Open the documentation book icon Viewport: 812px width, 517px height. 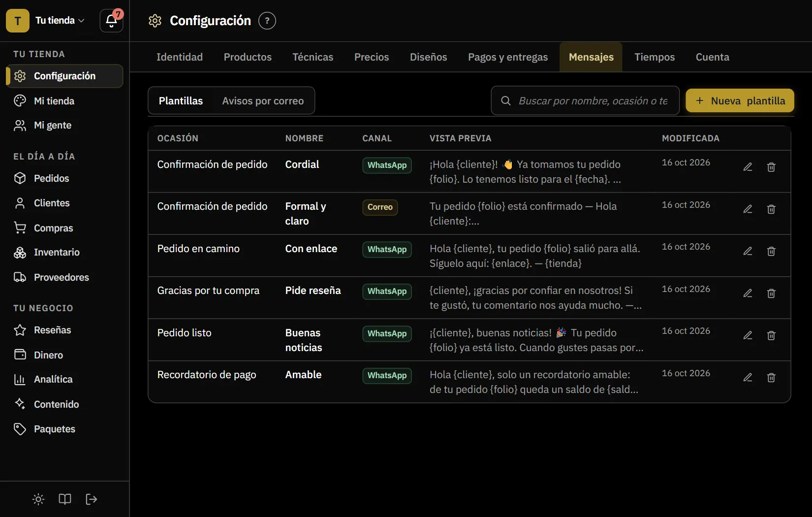coord(65,499)
